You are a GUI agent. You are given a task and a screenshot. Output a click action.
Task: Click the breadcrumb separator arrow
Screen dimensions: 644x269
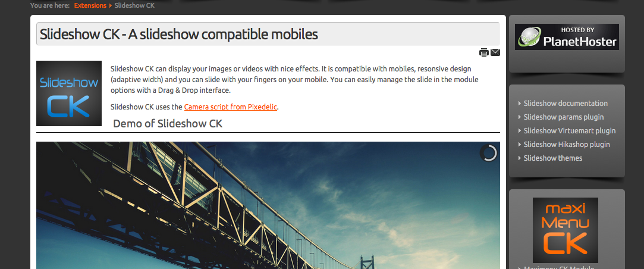[x=111, y=5]
